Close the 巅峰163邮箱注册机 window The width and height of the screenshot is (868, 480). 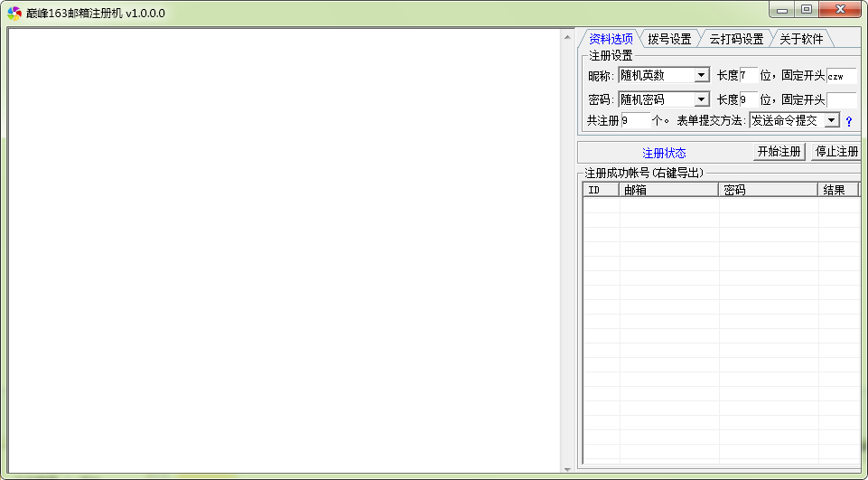click(840, 10)
